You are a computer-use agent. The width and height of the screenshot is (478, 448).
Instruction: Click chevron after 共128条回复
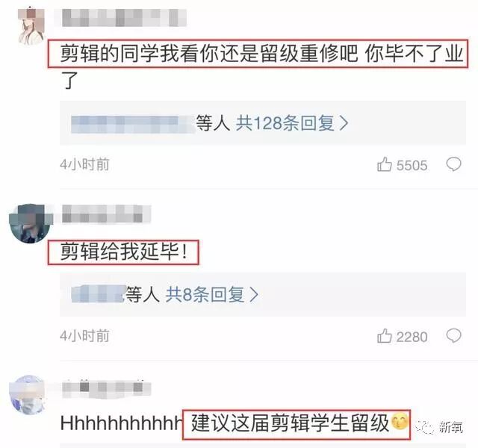[x=344, y=123]
